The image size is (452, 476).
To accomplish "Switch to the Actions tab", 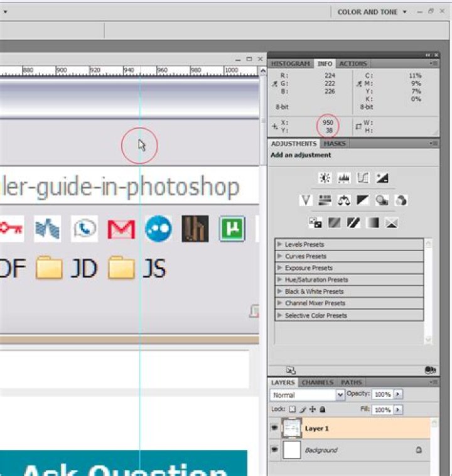I will point(353,64).
